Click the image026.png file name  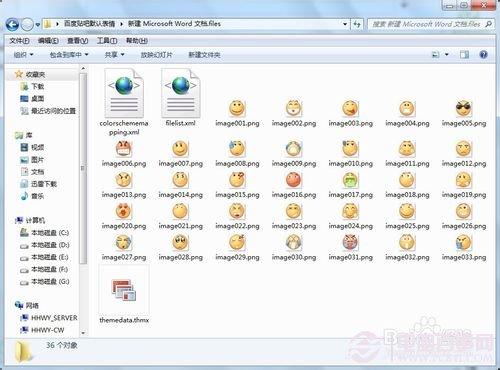coord(464,226)
